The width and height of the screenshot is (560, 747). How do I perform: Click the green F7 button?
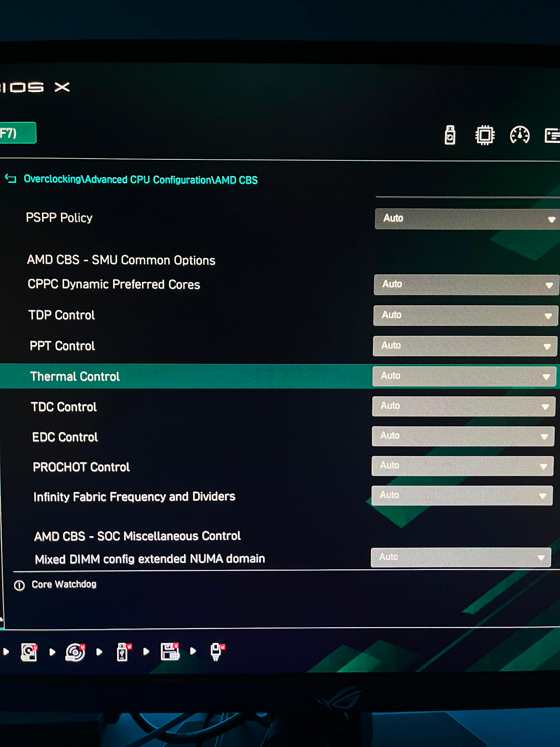pyautogui.click(x=18, y=133)
